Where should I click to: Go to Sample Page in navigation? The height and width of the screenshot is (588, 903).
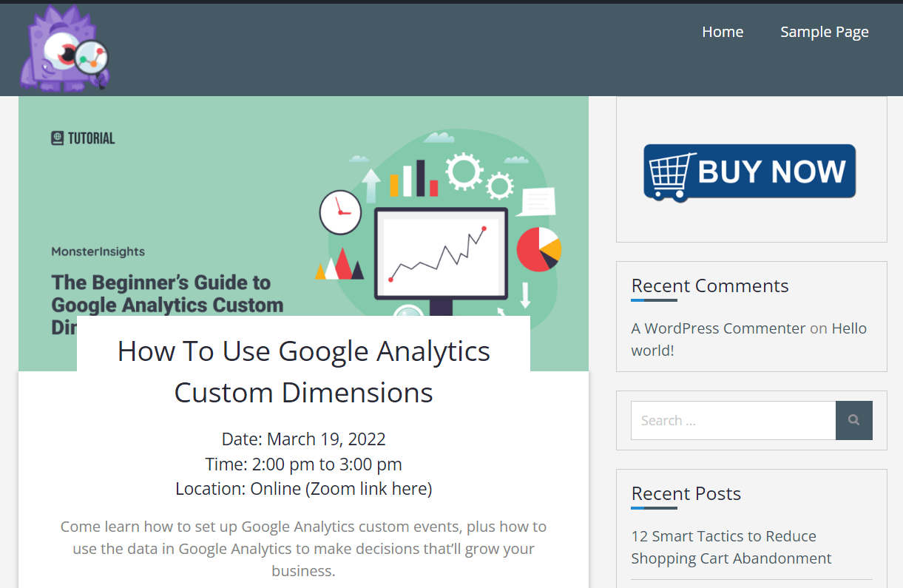(825, 32)
